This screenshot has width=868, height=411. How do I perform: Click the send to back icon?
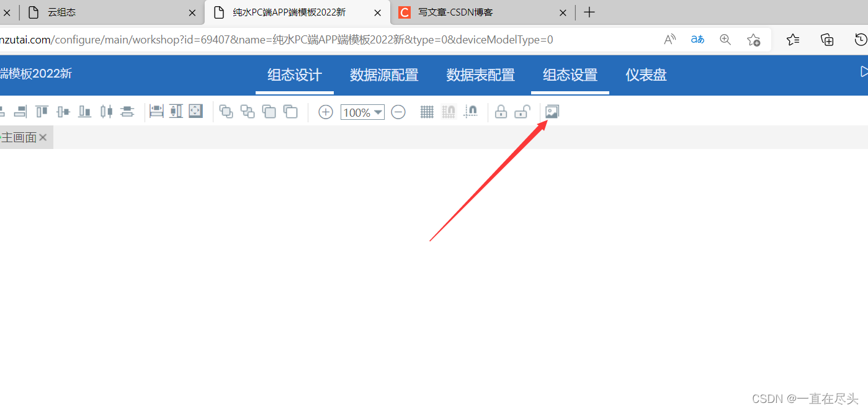(290, 112)
